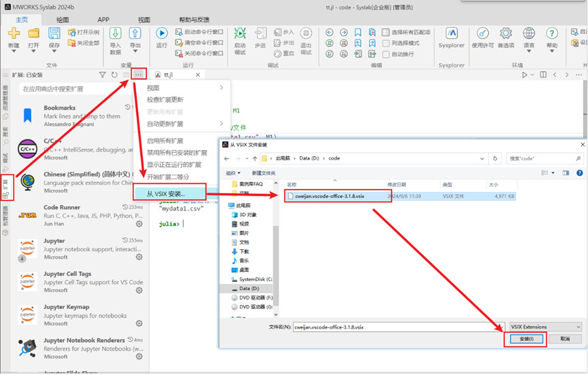Open the VSIX Extensions file type dropdown
This screenshot has width=588, height=375.
pos(545,327)
